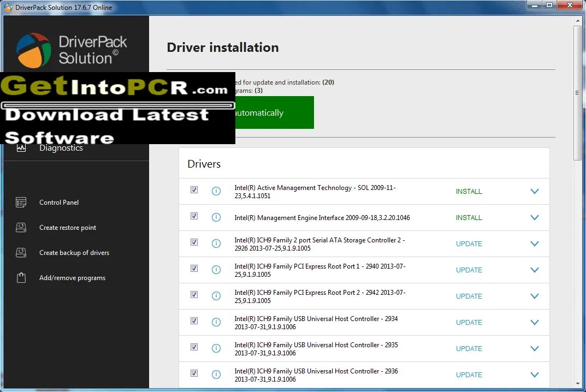Select Create restore point

(x=68, y=228)
